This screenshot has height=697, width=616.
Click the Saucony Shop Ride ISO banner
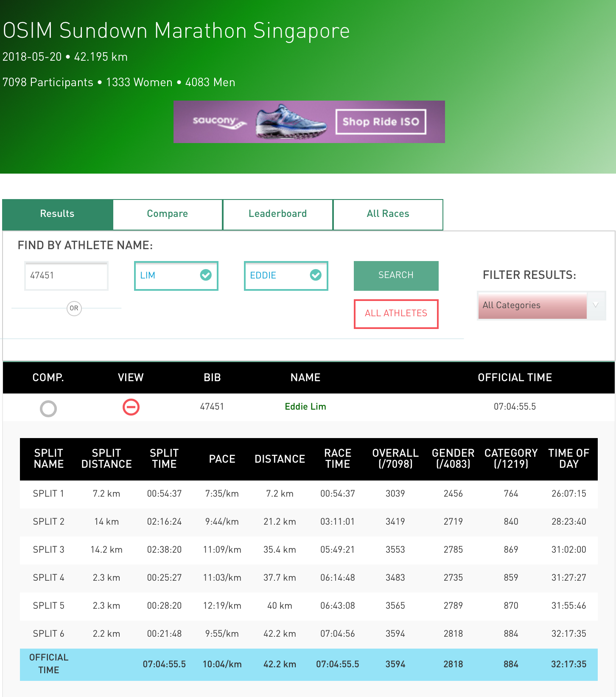point(309,122)
